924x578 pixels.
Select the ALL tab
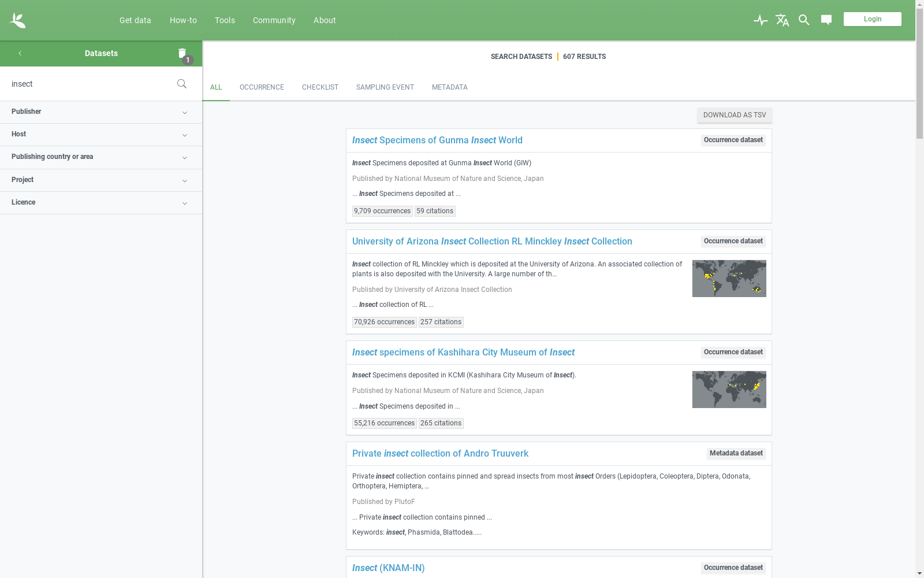tap(216, 87)
